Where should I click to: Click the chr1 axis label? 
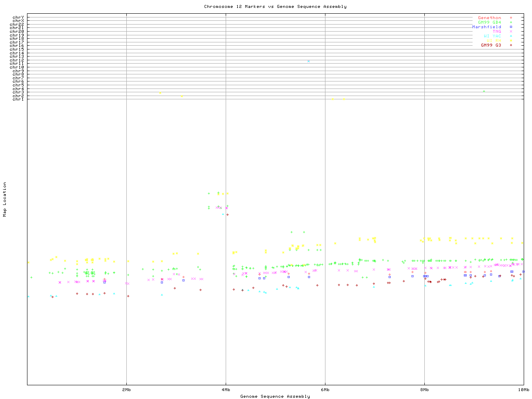pos(18,99)
